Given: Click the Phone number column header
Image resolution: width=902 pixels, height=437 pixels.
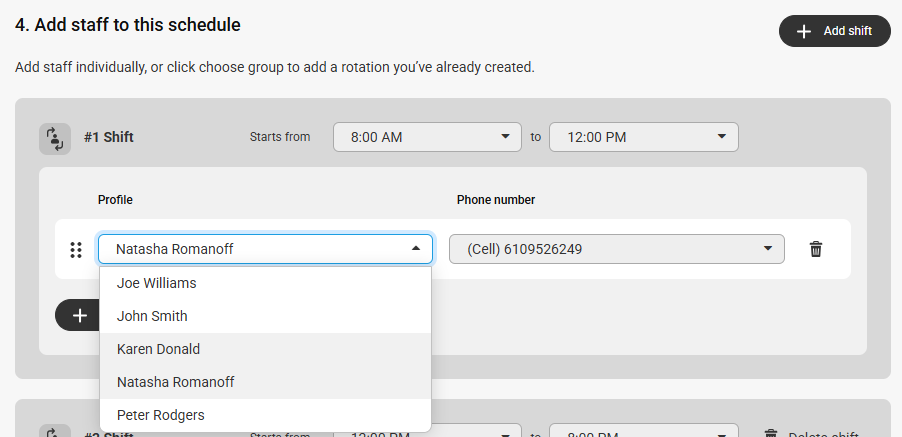Looking at the screenshot, I should [x=496, y=200].
